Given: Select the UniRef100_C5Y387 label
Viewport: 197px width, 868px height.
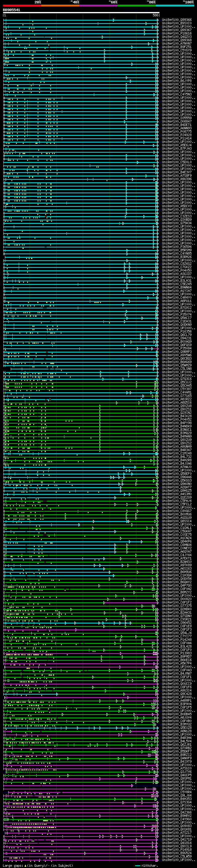Looking at the screenshot, I should point(177,389).
